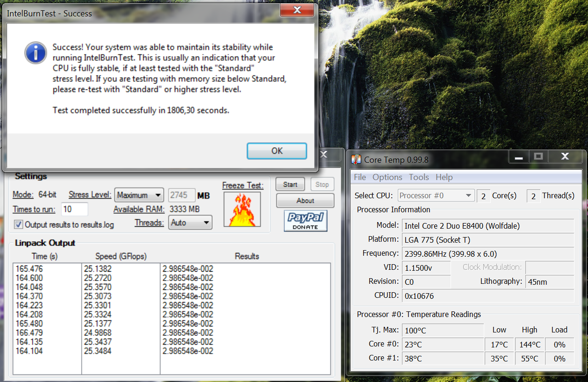Image resolution: width=588 pixels, height=382 pixels.
Task: Click the Core #0 current temperature 23°C
Action: coord(443,345)
